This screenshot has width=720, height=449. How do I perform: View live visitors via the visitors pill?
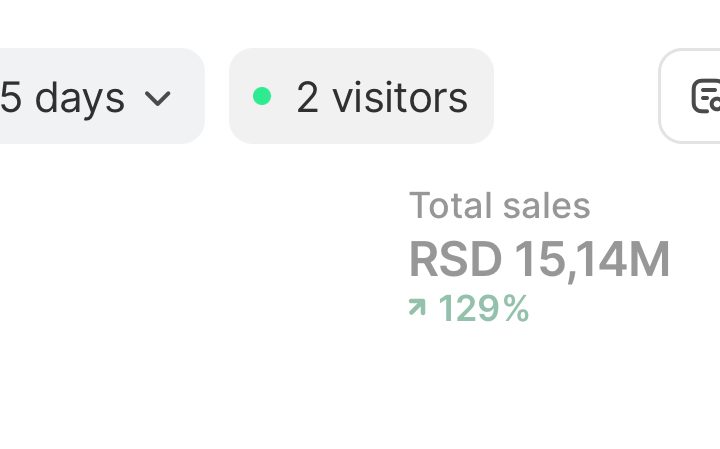[x=361, y=96]
